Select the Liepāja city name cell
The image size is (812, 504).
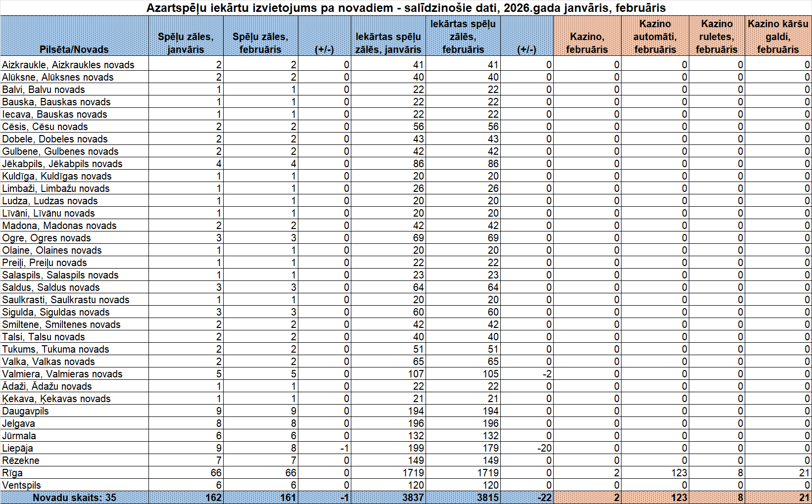(x=18, y=448)
